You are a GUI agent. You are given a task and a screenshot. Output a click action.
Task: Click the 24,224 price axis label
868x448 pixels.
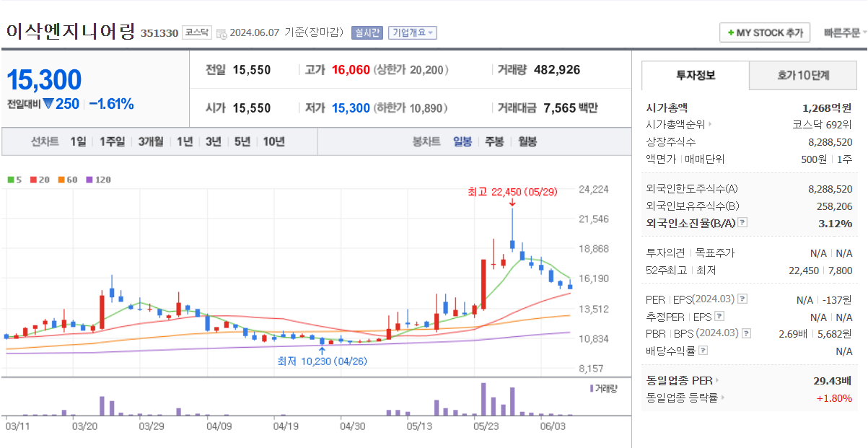pyautogui.click(x=594, y=190)
